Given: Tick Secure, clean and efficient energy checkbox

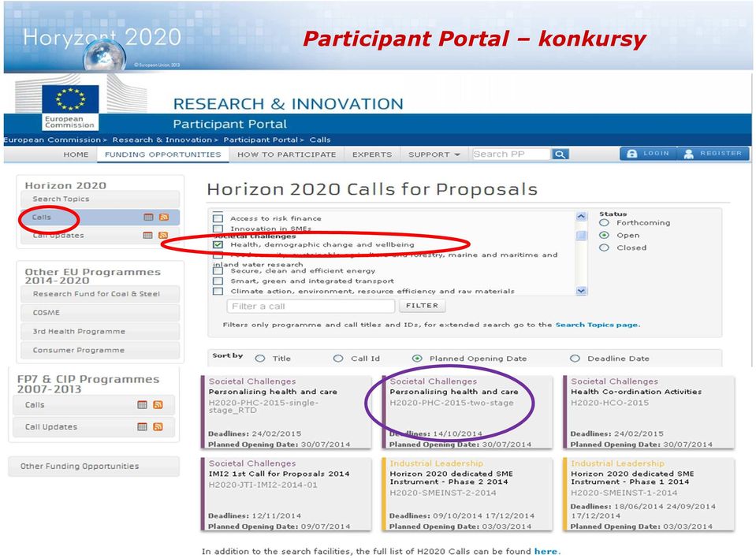Looking at the screenshot, I should click(218, 271).
